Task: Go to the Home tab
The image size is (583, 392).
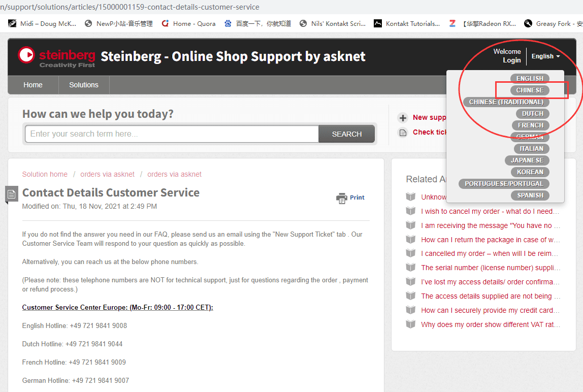Action: point(33,85)
